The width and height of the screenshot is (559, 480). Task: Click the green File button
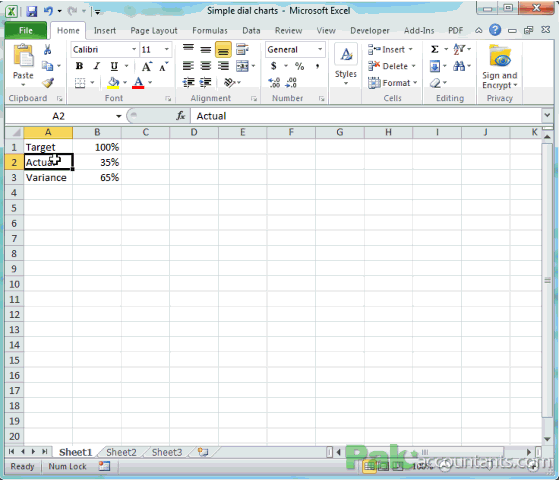point(26,30)
